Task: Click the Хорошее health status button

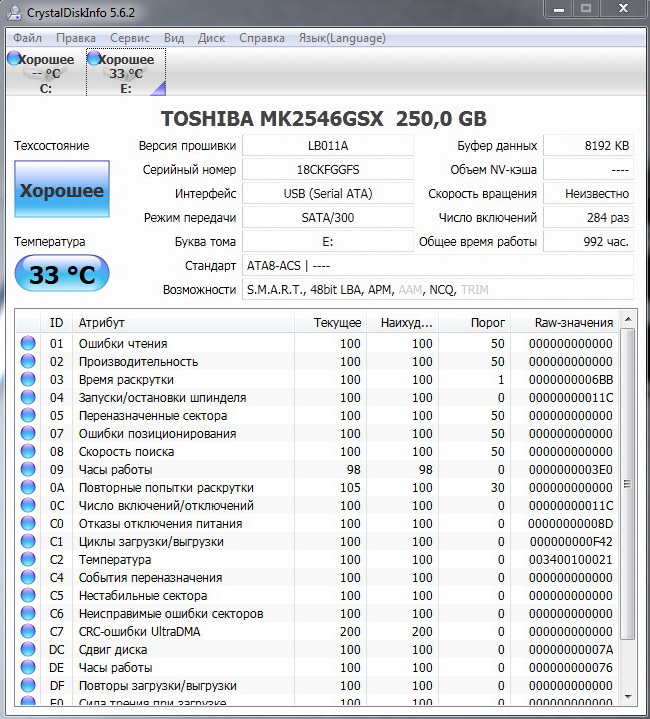Action: (x=62, y=191)
